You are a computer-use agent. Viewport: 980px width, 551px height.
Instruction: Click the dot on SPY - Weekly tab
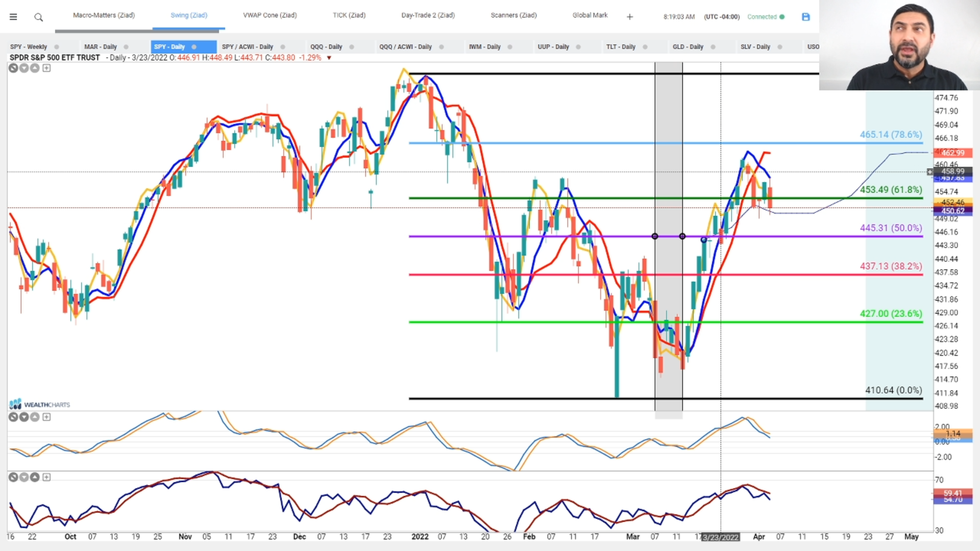coord(57,47)
